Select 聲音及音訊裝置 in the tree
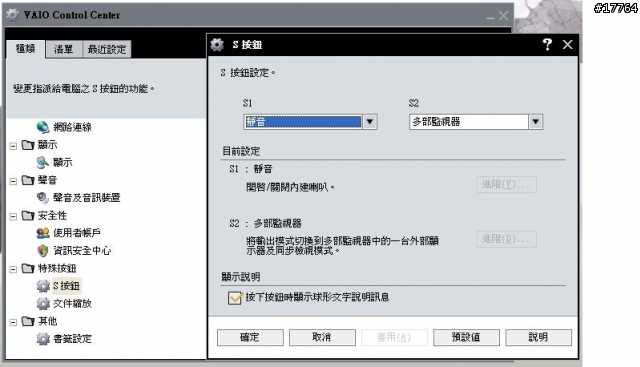 pyautogui.click(x=87, y=198)
